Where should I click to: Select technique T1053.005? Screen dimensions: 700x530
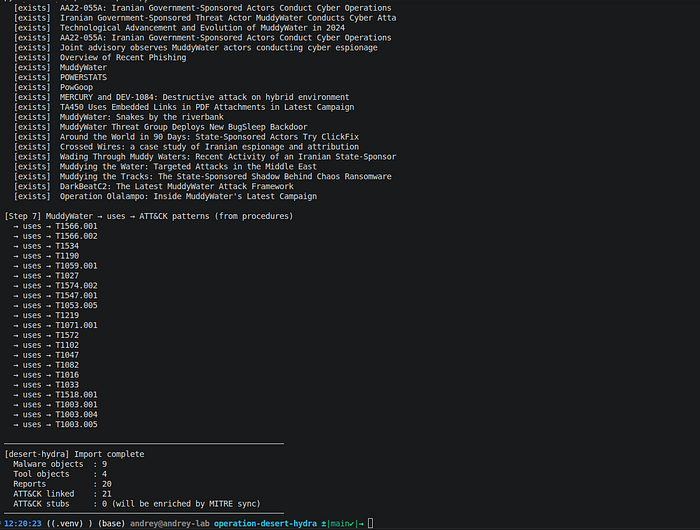tap(76, 305)
